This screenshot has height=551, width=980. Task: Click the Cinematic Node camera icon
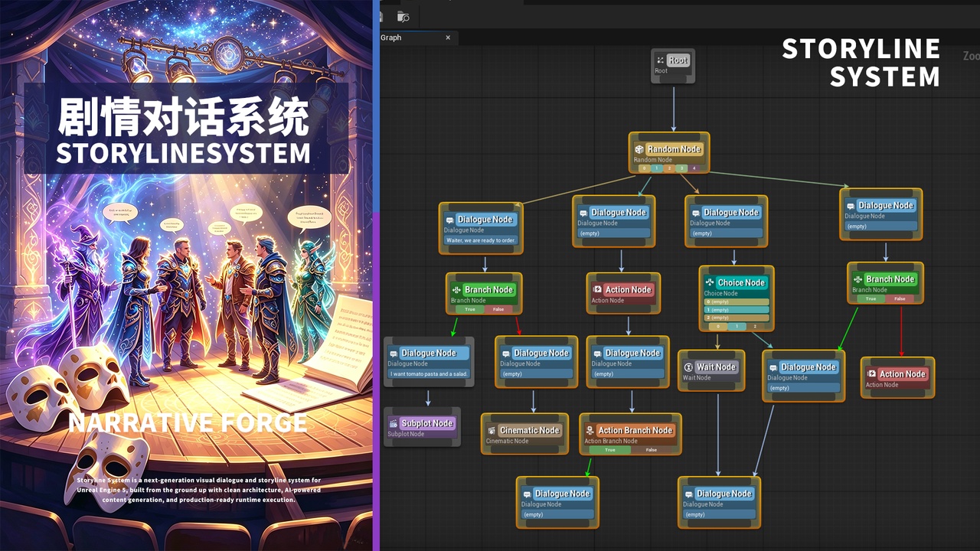pyautogui.click(x=492, y=431)
